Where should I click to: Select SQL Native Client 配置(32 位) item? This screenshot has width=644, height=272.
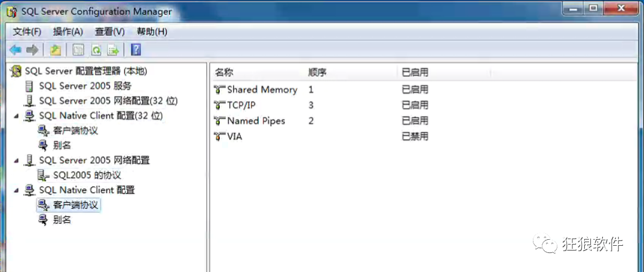[x=101, y=116]
